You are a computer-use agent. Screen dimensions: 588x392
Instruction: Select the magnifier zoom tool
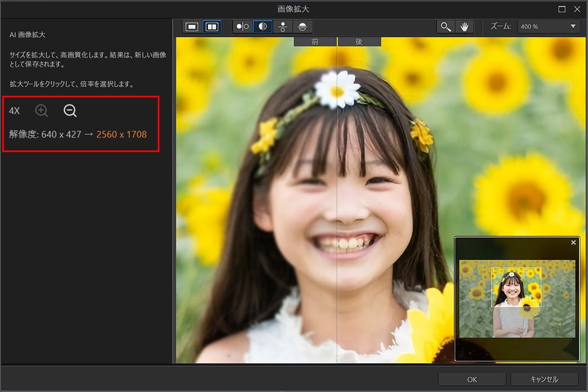tap(446, 26)
